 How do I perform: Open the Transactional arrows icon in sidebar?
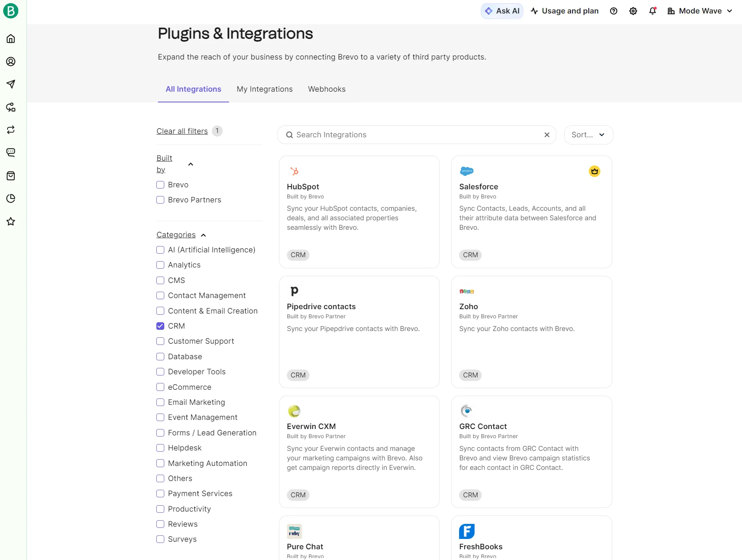[x=11, y=130]
